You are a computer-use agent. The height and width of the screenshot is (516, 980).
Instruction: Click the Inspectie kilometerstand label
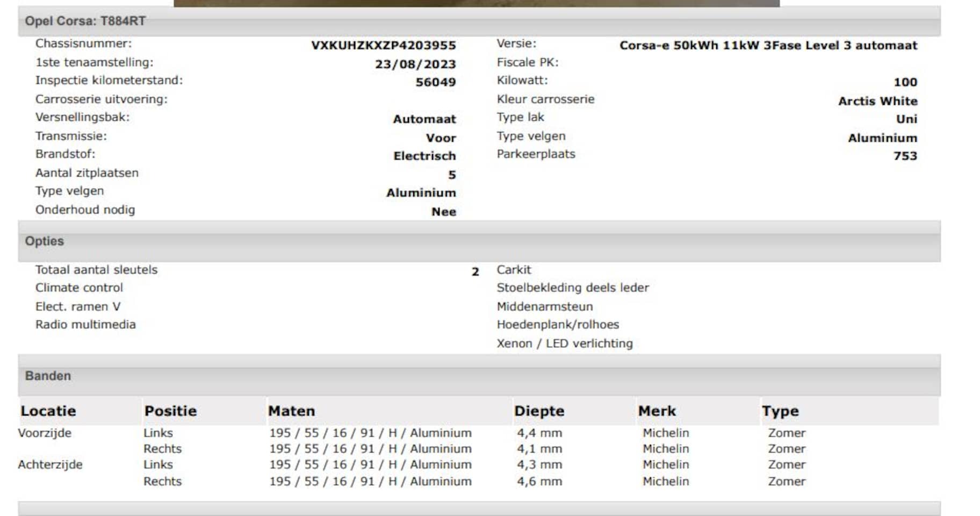coord(109,81)
